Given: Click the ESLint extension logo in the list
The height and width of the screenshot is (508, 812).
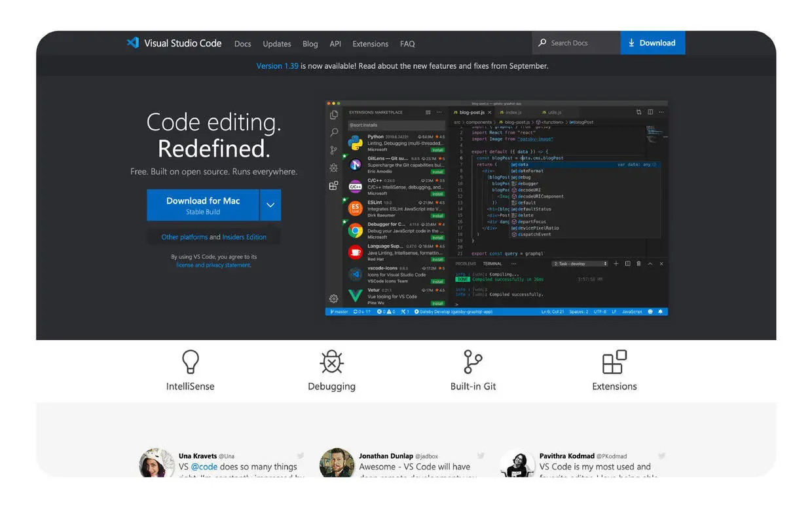Looking at the screenshot, I should point(356,208).
